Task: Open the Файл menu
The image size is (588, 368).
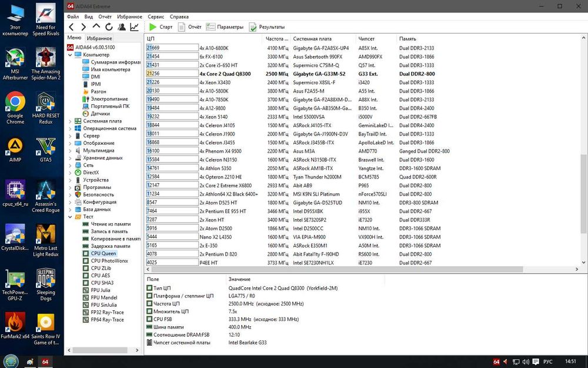Action: pyautogui.click(x=73, y=16)
